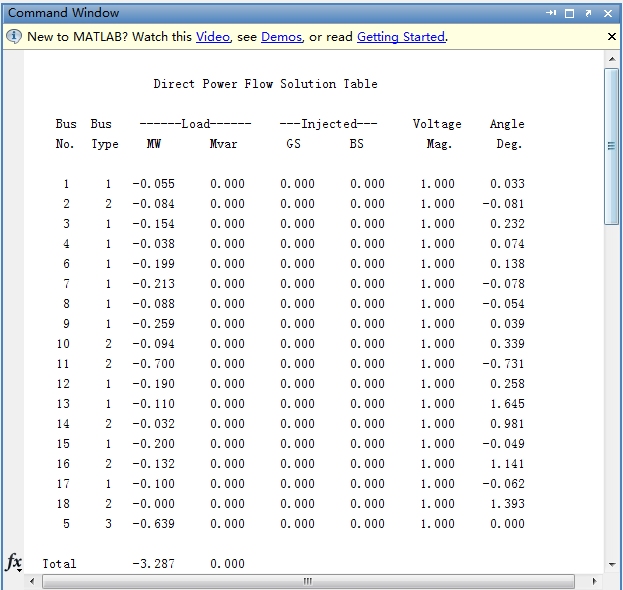Click the MW value -0.200 for bus 15
The width and height of the screenshot is (623, 590).
pyautogui.click(x=153, y=444)
